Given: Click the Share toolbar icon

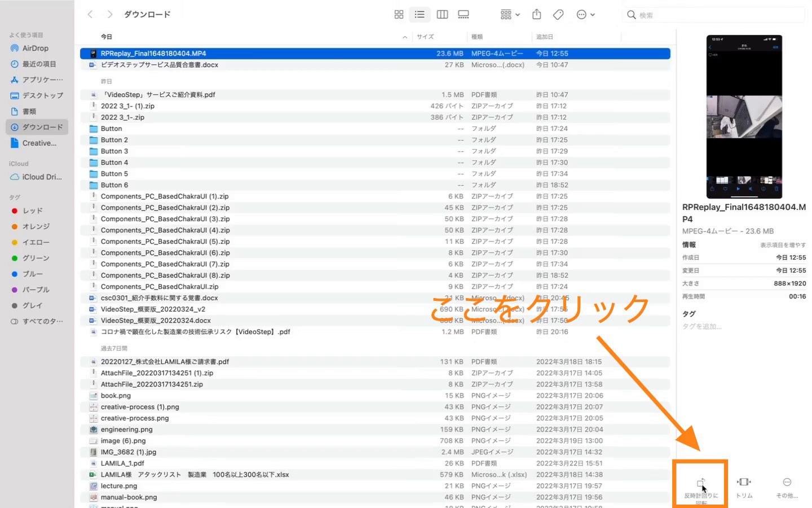Looking at the screenshot, I should coord(536,15).
